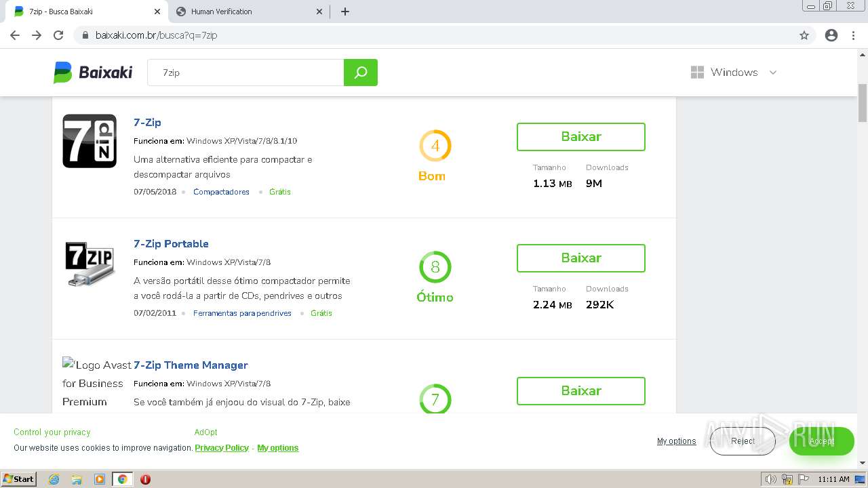
Task: Click the volume tray icon
Action: click(x=772, y=479)
